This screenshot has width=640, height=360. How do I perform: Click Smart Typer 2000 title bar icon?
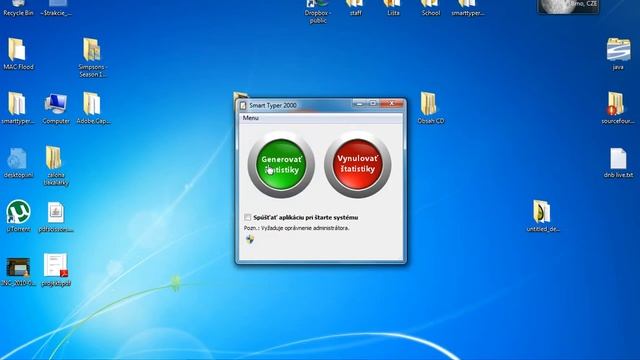pos(243,105)
